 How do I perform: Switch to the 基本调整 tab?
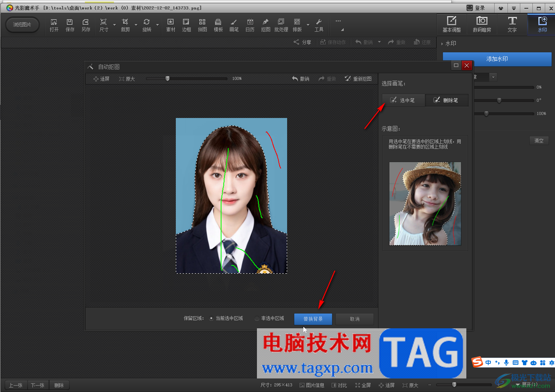click(452, 24)
